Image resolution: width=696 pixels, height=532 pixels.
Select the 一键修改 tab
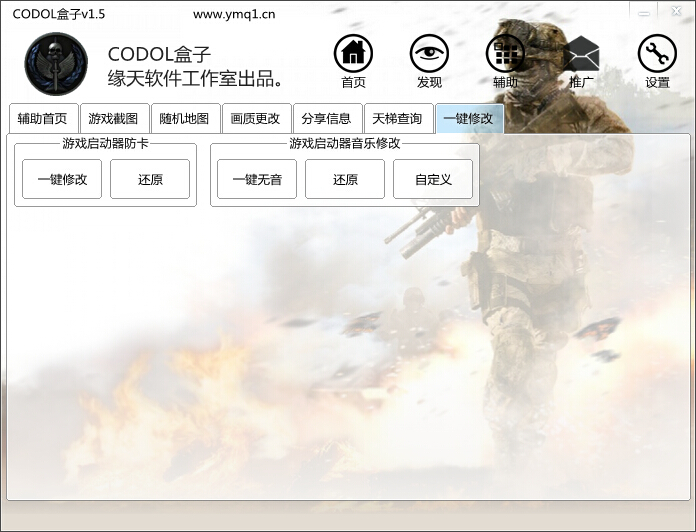tap(468, 119)
